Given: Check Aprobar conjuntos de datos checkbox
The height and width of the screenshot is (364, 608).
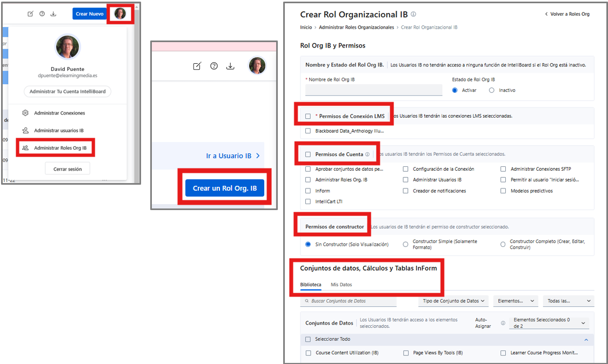Looking at the screenshot, I should [308, 169].
